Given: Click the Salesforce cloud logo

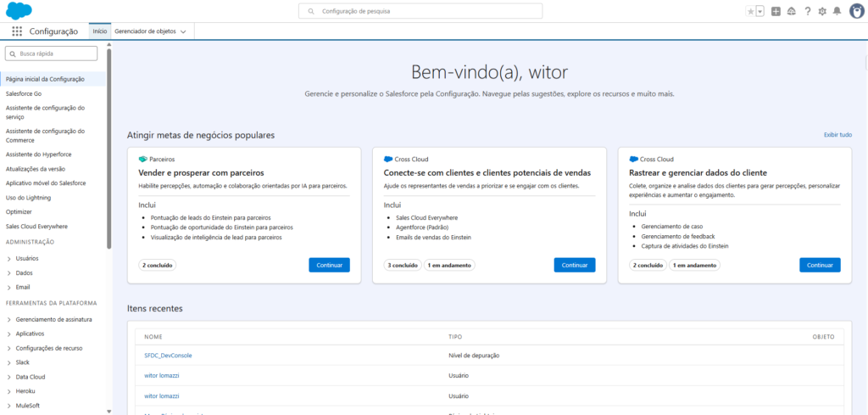Looking at the screenshot, I should pyautogui.click(x=19, y=10).
